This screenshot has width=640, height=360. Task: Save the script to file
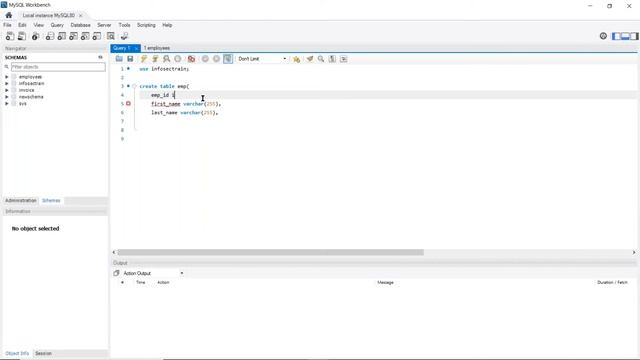coord(130,59)
